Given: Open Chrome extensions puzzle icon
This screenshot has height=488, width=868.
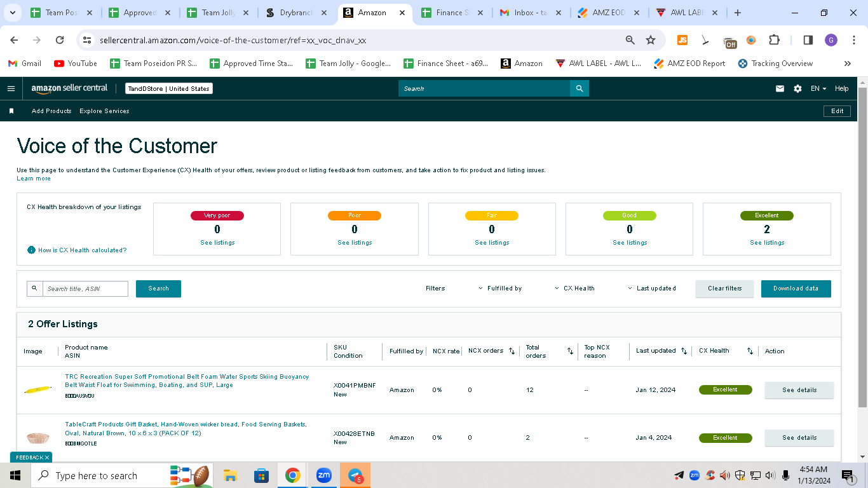Looking at the screenshot, I should 774,40.
